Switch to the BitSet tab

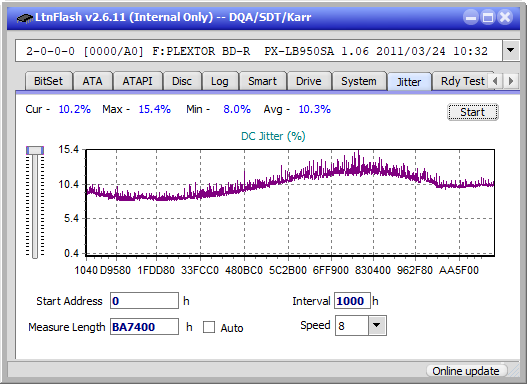[x=48, y=81]
